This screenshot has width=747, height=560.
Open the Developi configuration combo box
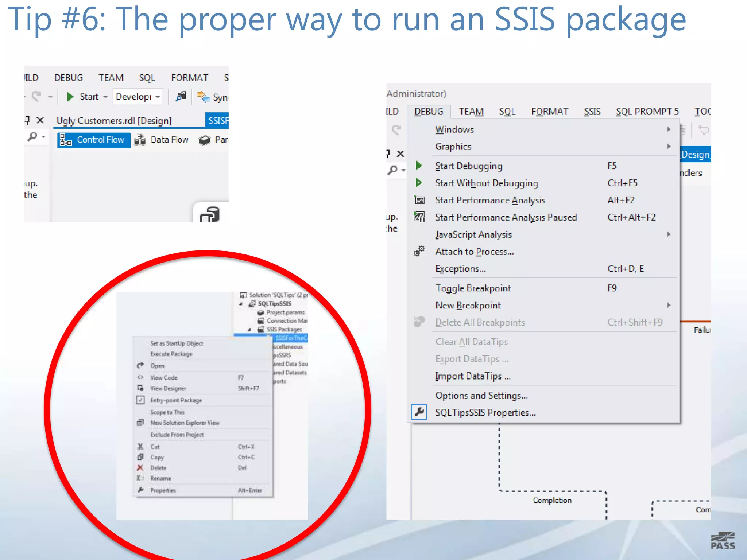[x=138, y=97]
